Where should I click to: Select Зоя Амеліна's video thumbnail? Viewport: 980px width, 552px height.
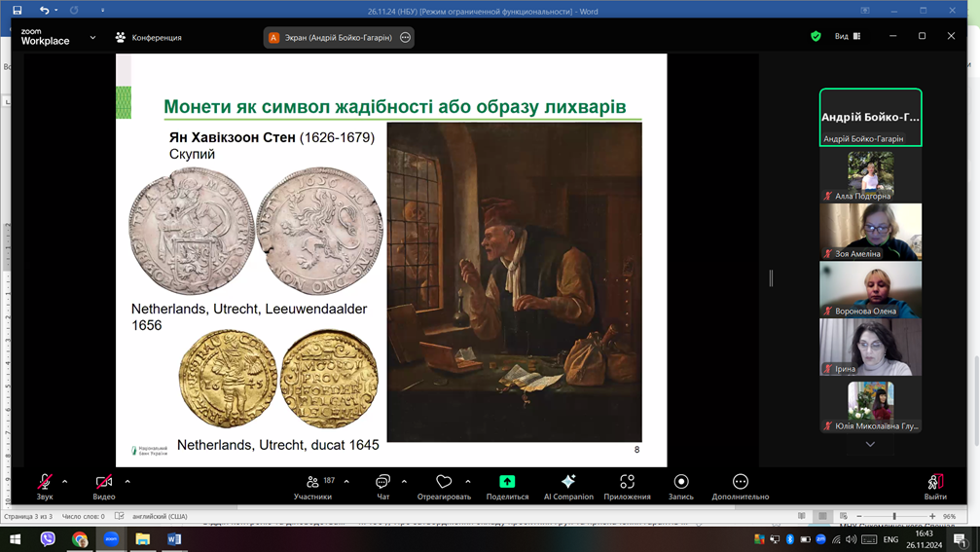pyautogui.click(x=870, y=232)
